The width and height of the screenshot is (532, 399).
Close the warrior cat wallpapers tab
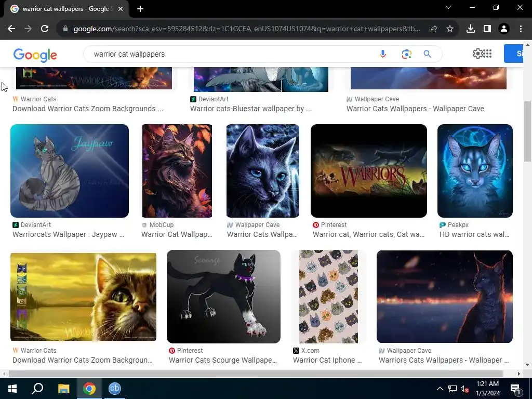[121, 9]
